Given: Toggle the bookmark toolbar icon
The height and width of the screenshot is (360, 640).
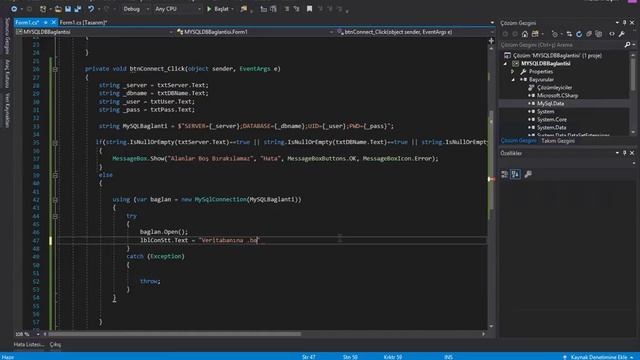Looking at the screenshot, I should 309,9.
